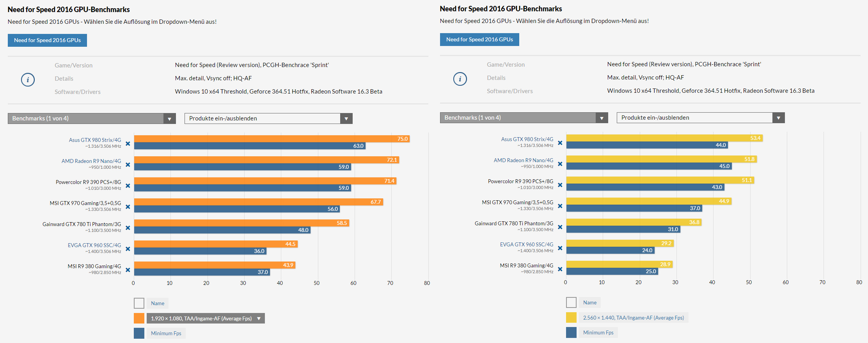868x343 pixels.
Task: Remove MSI GTX 970 Gaming from yellow 1440p chart
Action: [560, 206]
